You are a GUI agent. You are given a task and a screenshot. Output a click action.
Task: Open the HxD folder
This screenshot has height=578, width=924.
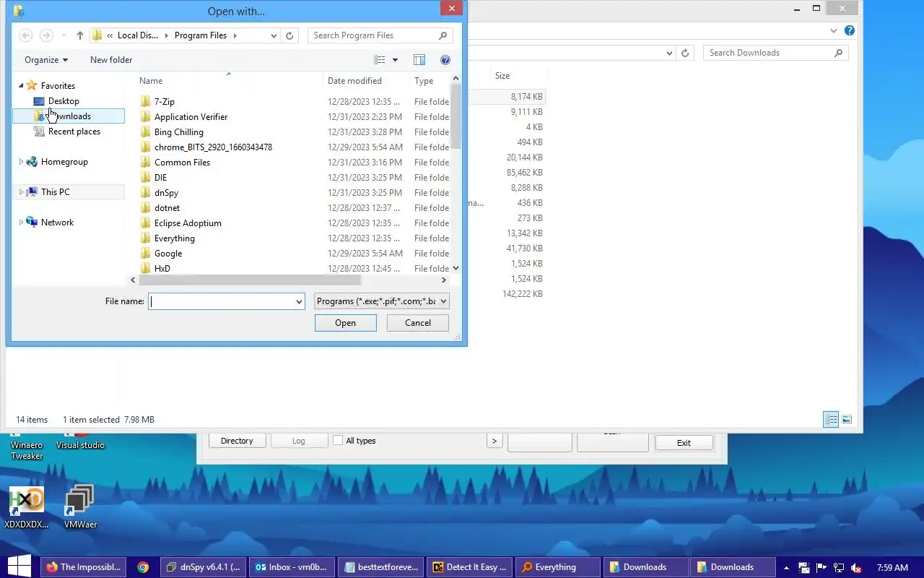click(x=162, y=268)
